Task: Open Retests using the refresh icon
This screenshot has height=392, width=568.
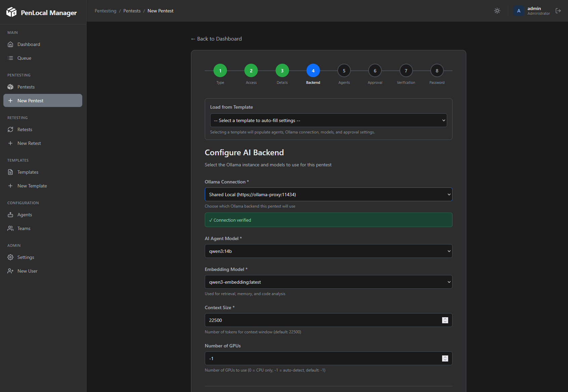Action: (10, 129)
